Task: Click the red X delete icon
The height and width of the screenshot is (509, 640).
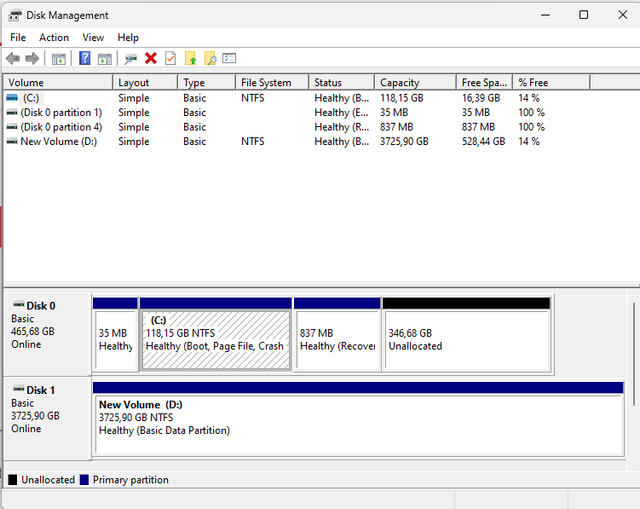Action: [151, 58]
